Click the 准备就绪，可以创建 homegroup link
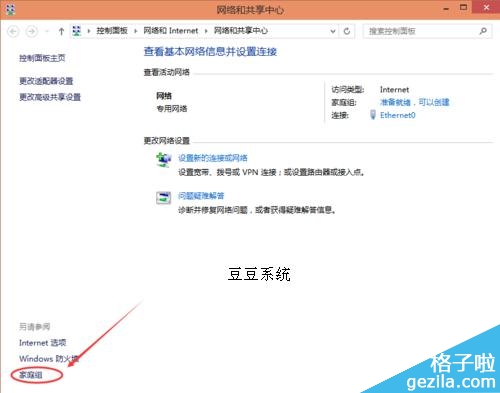 [x=415, y=102]
